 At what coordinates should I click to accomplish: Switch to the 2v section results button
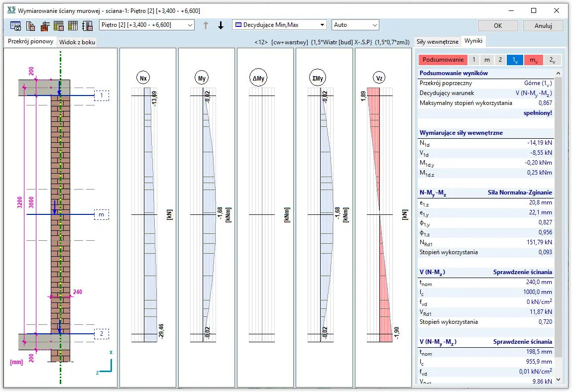point(552,60)
